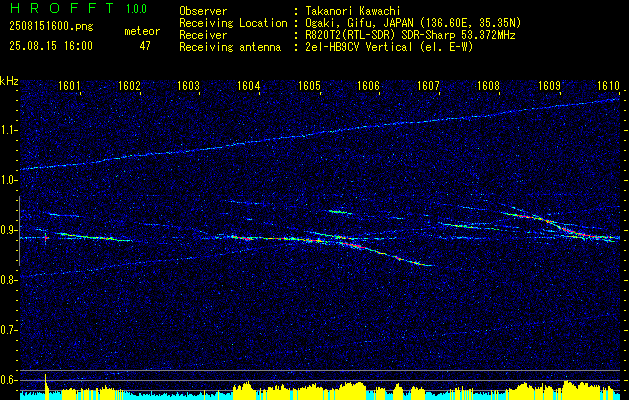Viewport: 629px width, 400px height.
Task: Click the Observer label
Action: [203, 11]
